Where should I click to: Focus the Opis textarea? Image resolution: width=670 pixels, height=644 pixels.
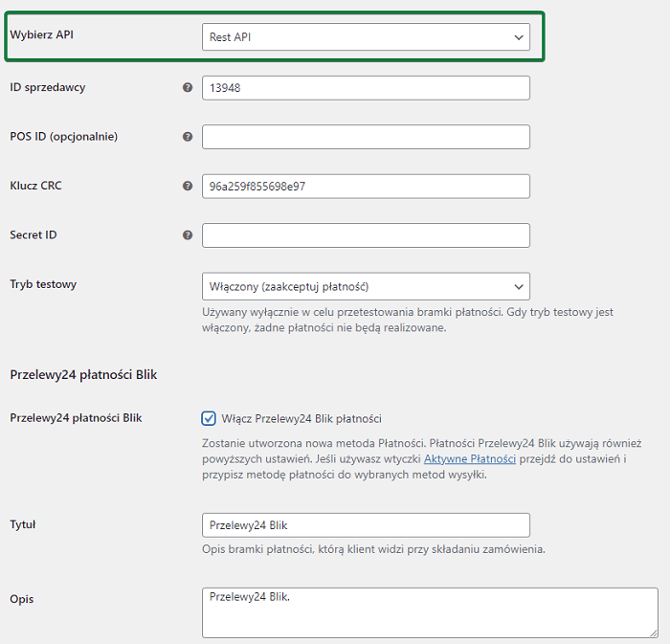(430, 612)
